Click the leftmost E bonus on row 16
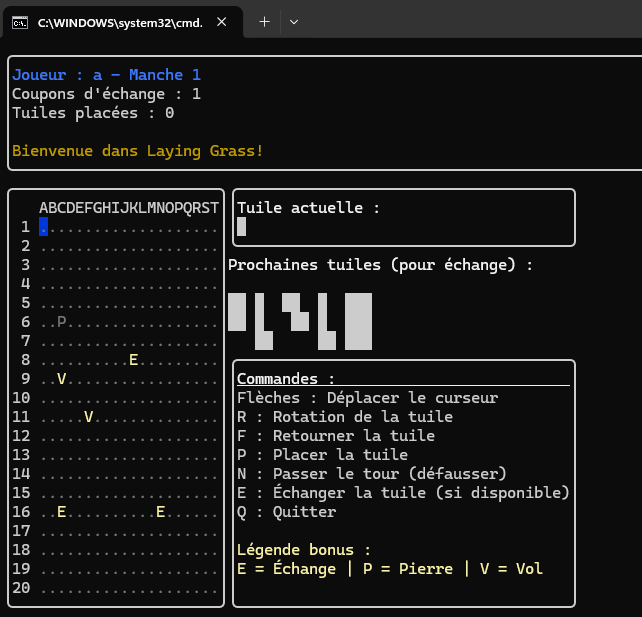 point(61,512)
